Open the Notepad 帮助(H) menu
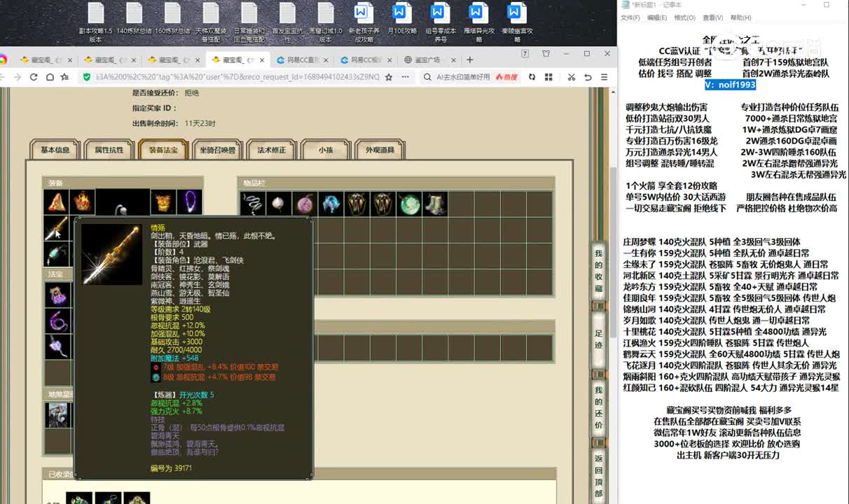 click(740, 17)
